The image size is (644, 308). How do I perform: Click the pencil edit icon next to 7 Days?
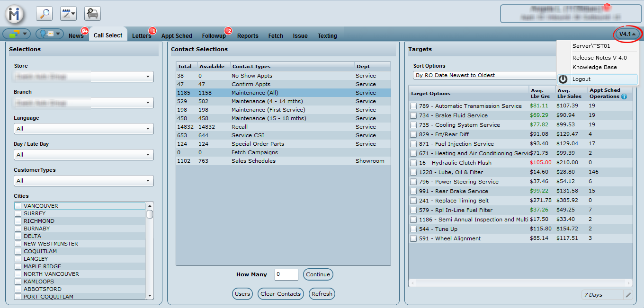(x=628, y=295)
